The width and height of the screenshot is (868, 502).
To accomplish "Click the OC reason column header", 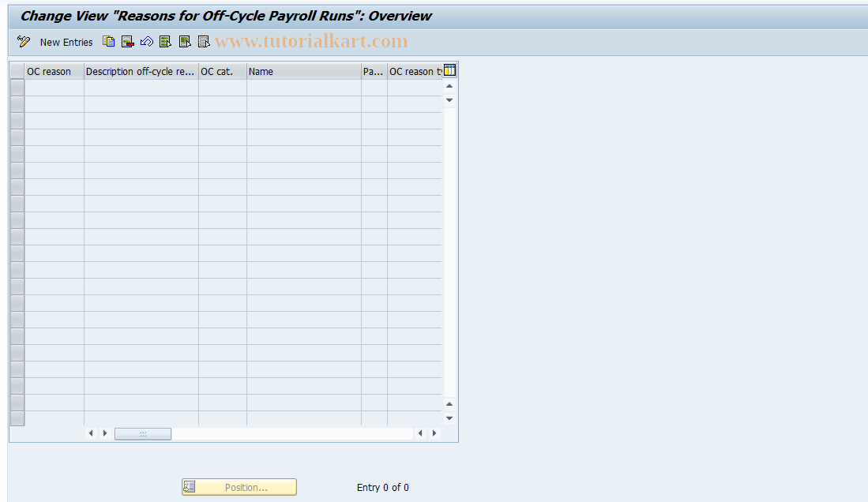I will [x=54, y=71].
